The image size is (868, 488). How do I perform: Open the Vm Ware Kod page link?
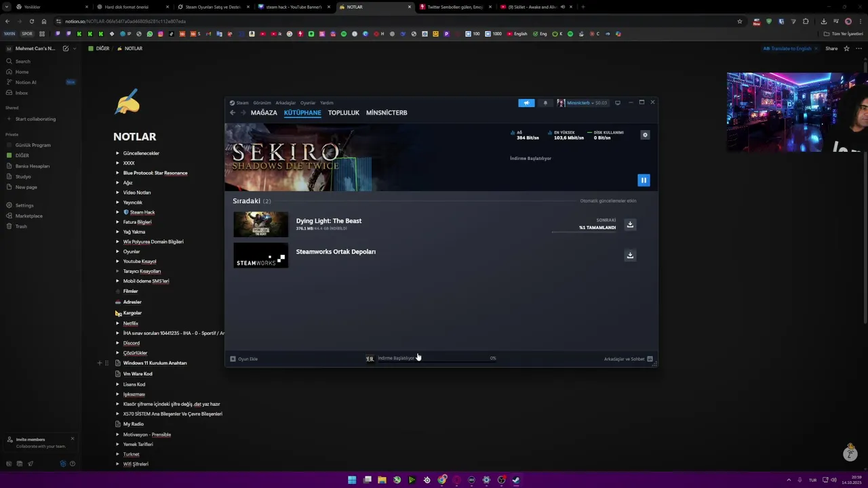138,374
